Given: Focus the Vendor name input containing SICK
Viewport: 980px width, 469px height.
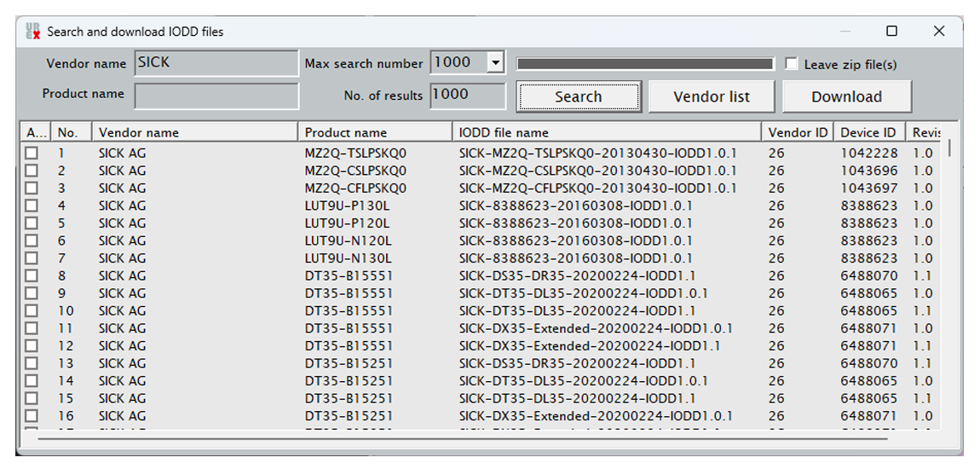Looking at the screenshot, I should click(216, 64).
